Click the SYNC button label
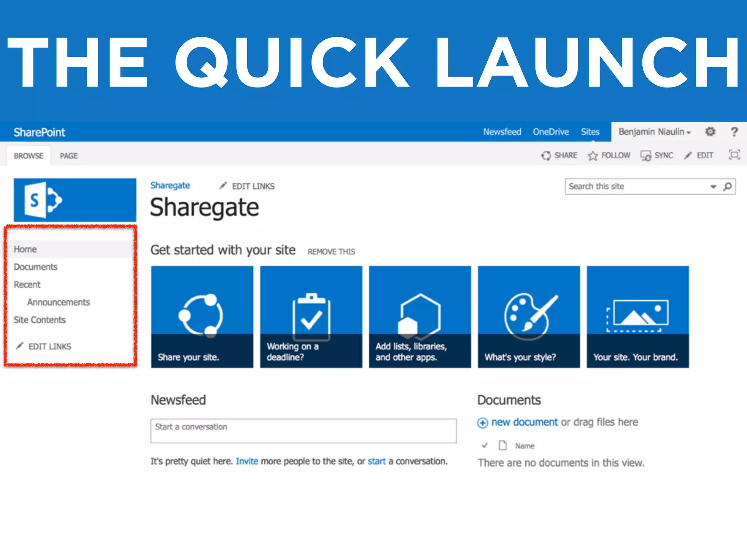 tap(663, 155)
